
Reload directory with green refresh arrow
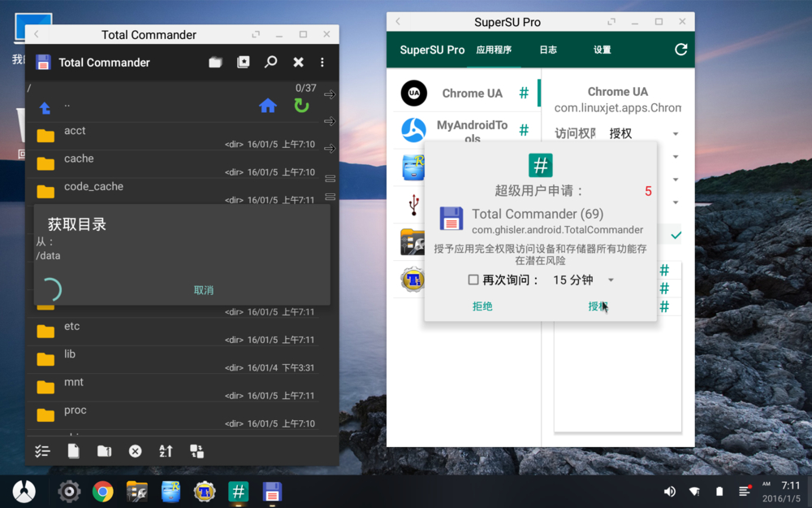click(x=301, y=106)
